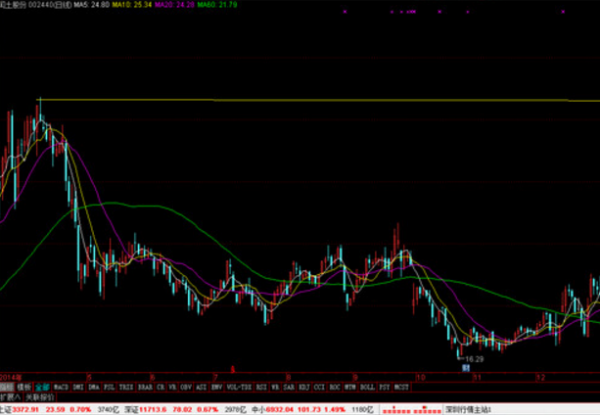Select the VOL-TDX indicator tab
Screen dimensions: 600x415
coord(239,387)
